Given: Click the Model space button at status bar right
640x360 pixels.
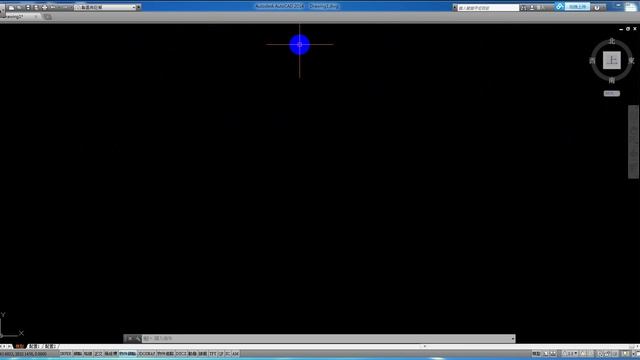Looking at the screenshot, I should (536, 353).
